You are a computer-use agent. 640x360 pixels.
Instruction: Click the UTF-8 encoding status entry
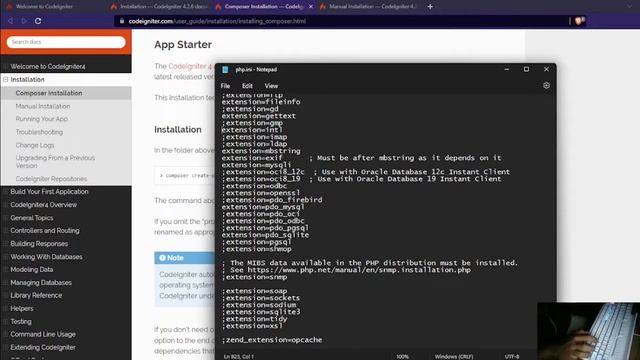[x=512, y=356]
